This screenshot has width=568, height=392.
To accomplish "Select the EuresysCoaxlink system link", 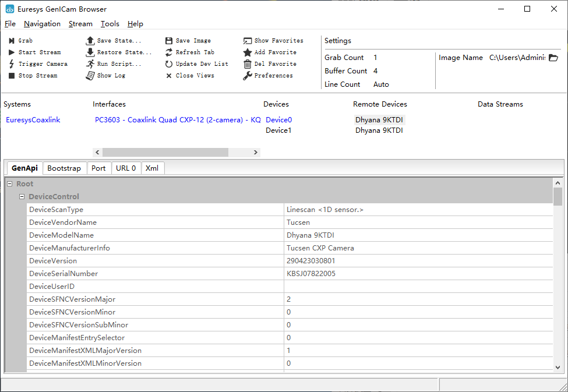I will click(x=33, y=120).
